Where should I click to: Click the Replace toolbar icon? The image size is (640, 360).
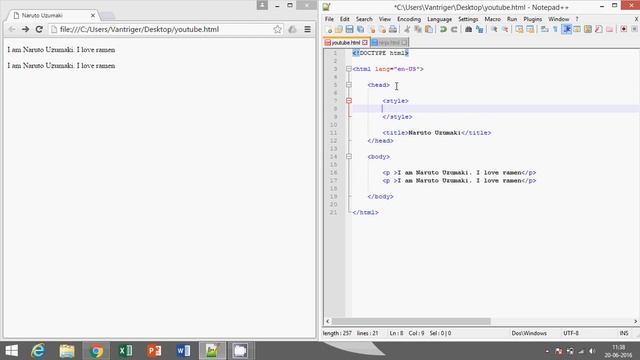click(x=479, y=29)
